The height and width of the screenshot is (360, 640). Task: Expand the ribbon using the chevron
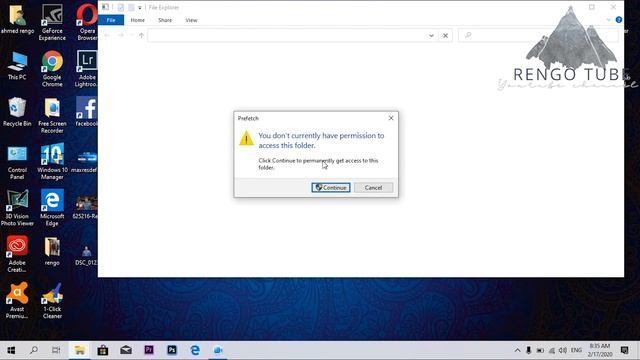point(609,20)
